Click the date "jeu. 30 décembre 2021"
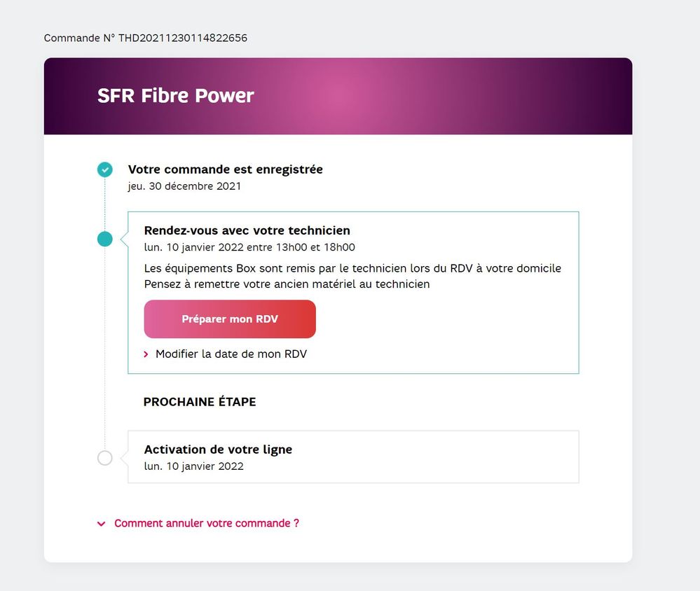Image resolution: width=700 pixels, height=591 pixels. (x=184, y=186)
